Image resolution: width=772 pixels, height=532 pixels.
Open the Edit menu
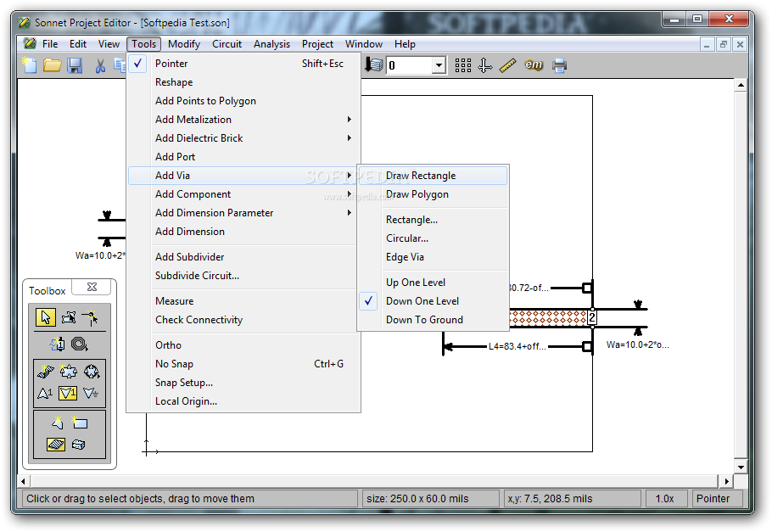pos(78,44)
